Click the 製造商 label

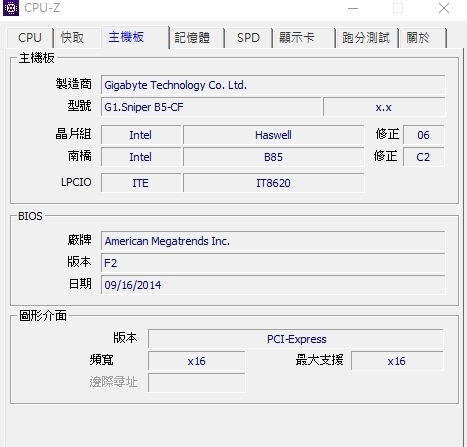tap(74, 84)
